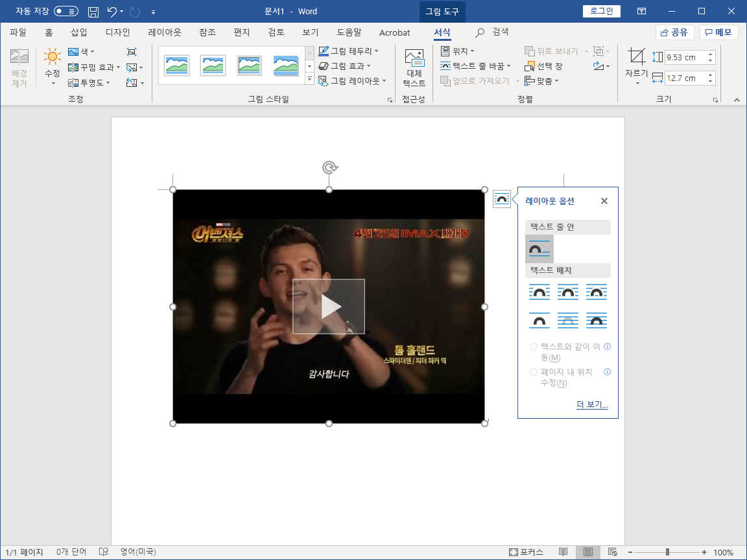Click the height field showing 9.53 cm
The image size is (747, 560).
coord(686,57)
